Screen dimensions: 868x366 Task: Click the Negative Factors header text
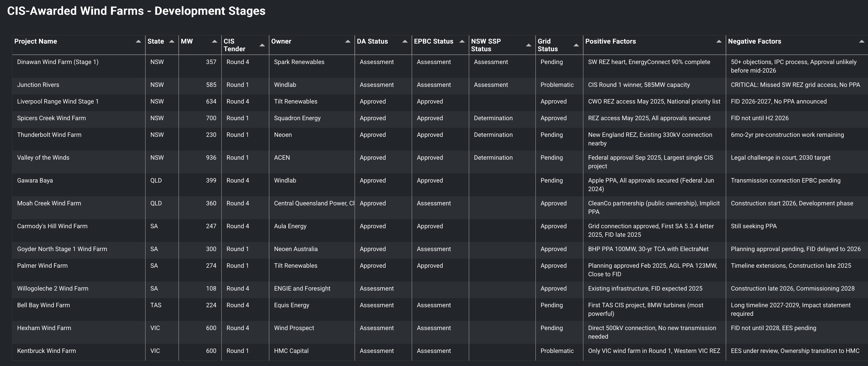click(754, 41)
